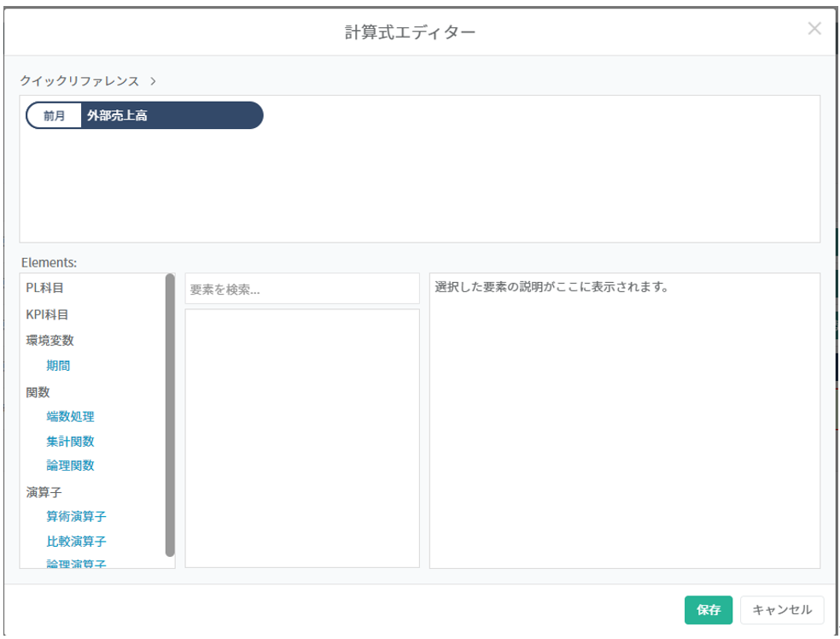Expand the 関数 category

click(x=38, y=392)
